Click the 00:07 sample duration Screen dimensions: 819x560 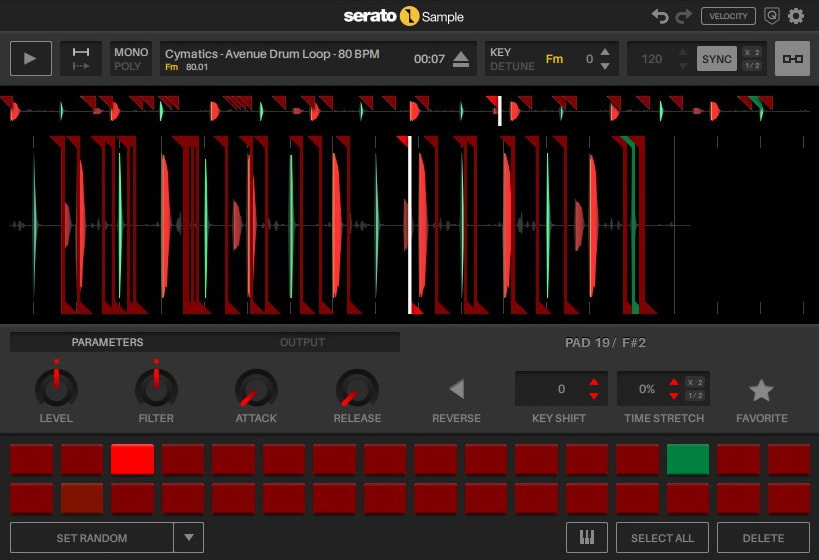429,59
